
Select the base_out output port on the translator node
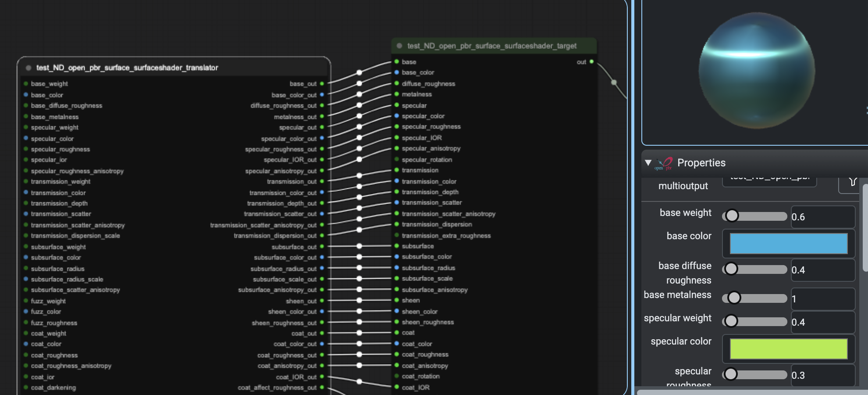click(322, 83)
